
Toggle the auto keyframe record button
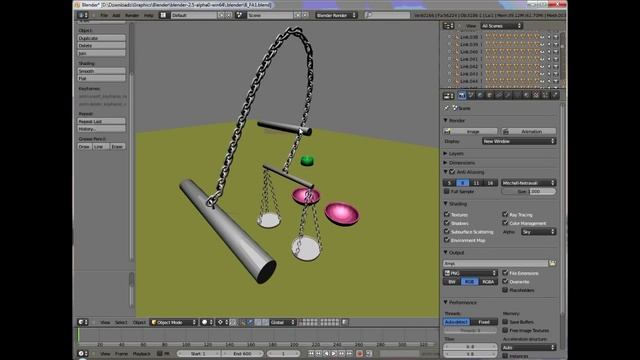(359, 353)
